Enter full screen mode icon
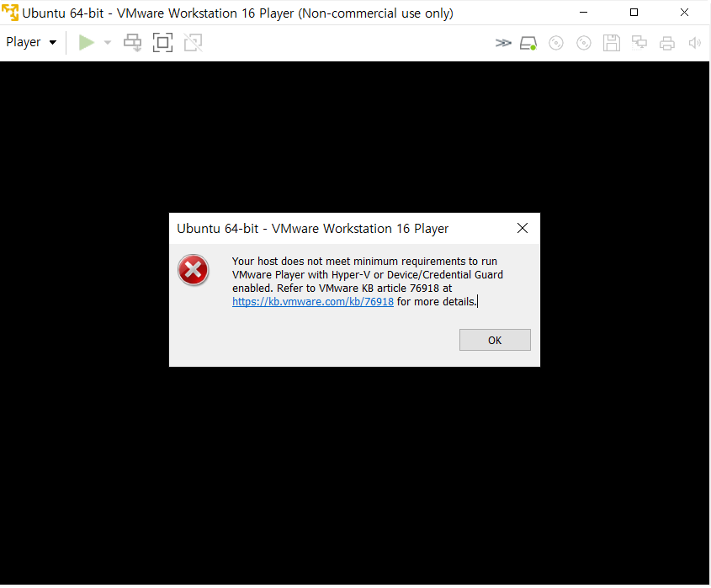 pyautogui.click(x=162, y=43)
